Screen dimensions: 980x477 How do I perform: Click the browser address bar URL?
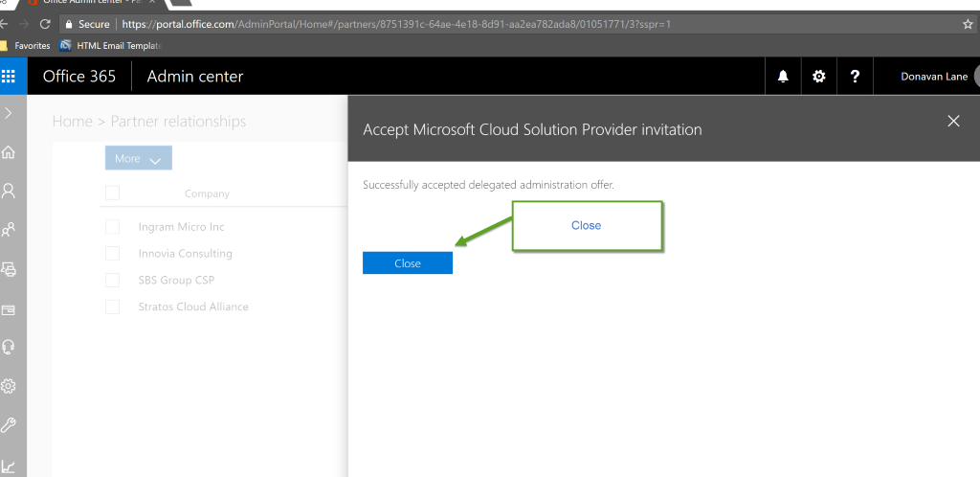click(396, 24)
